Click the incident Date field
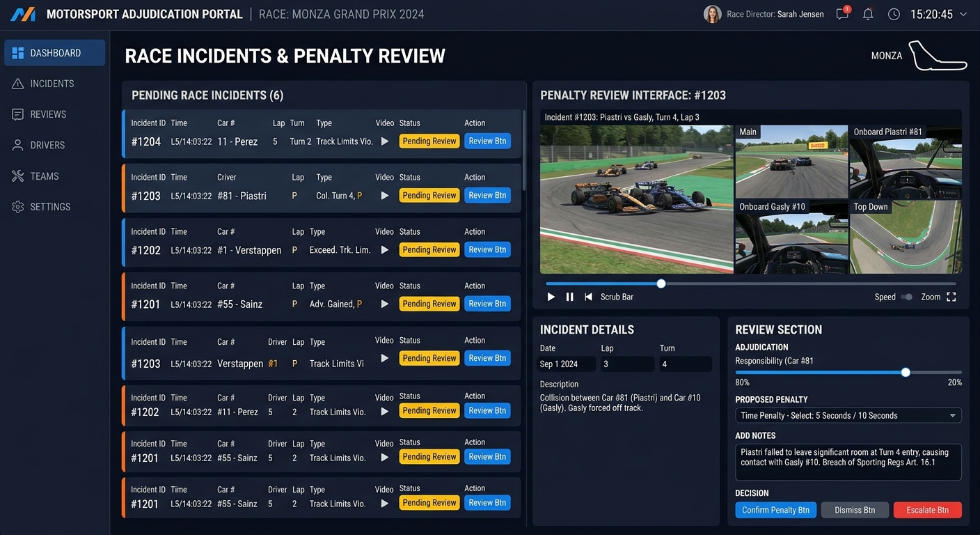 pos(567,364)
